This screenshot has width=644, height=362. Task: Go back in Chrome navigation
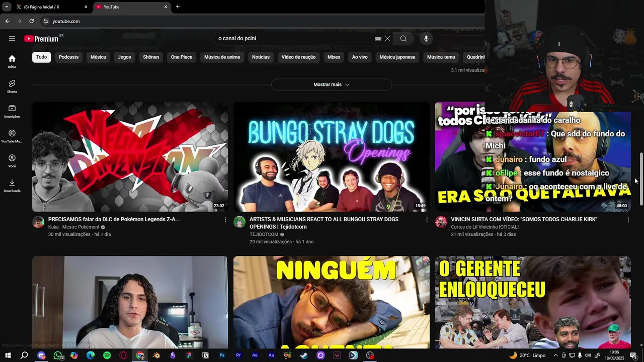point(7,21)
